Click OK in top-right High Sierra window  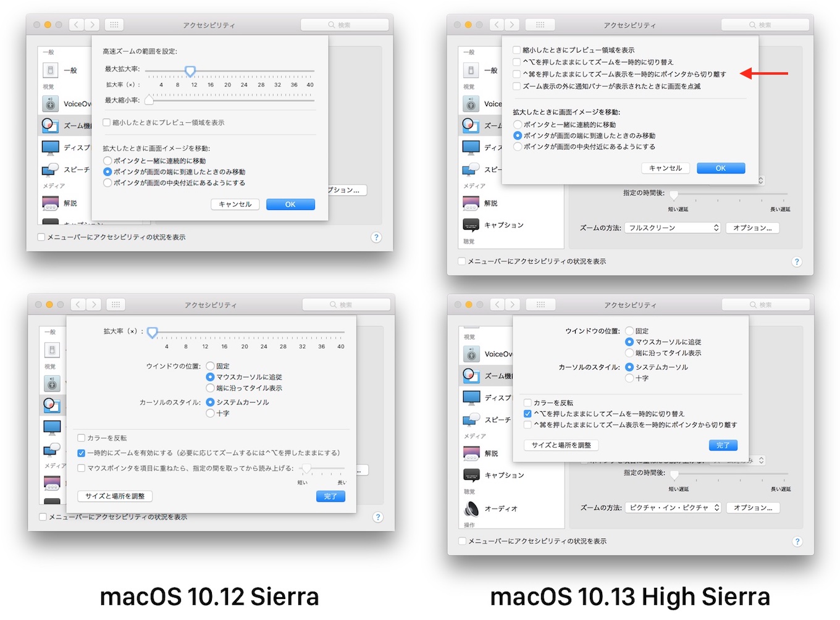721,168
